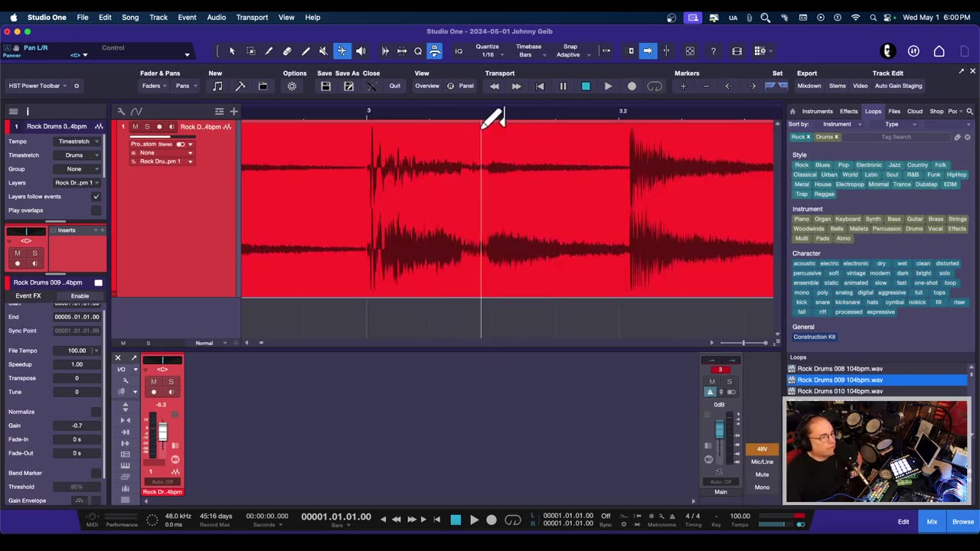The width and height of the screenshot is (980, 551).
Task: Open track list wrench icon
Action: click(x=121, y=112)
